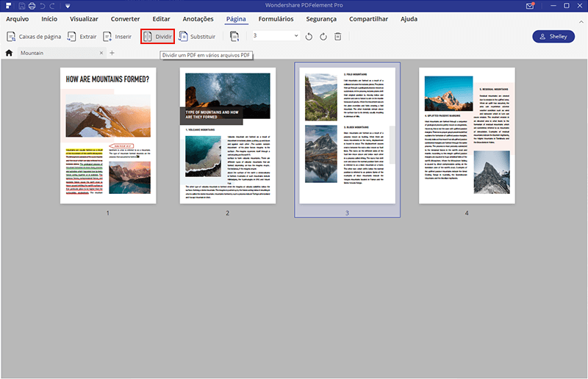Click the Inserir pages tool
This screenshot has height=379, width=588.
[x=117, y=37]
